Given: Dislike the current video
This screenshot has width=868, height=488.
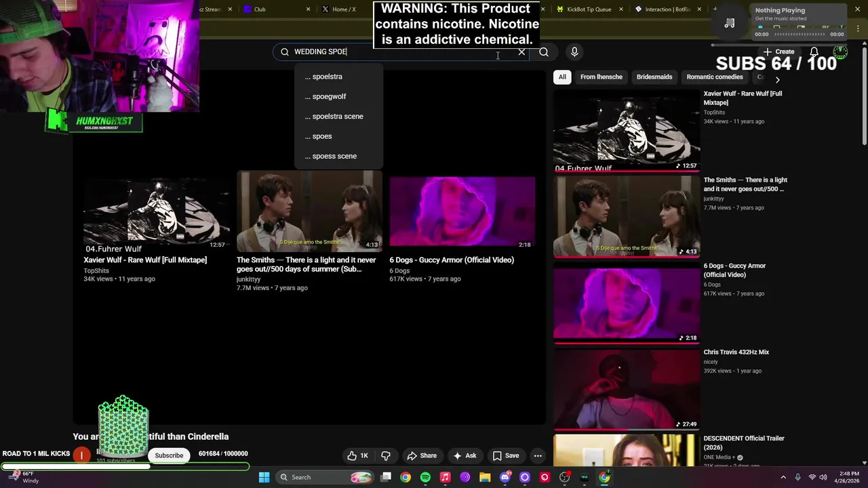Looking at the screenshot, I should pos(386,456).
